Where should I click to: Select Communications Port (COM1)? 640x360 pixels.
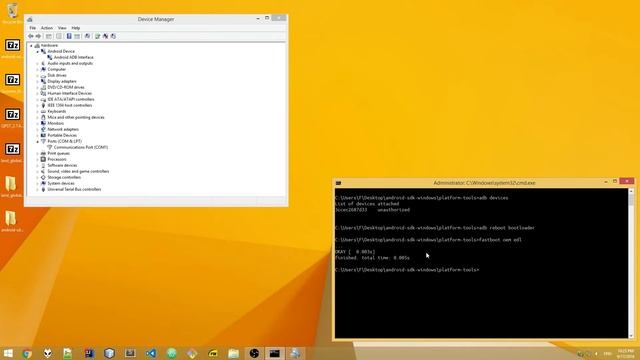pos(81,147)
